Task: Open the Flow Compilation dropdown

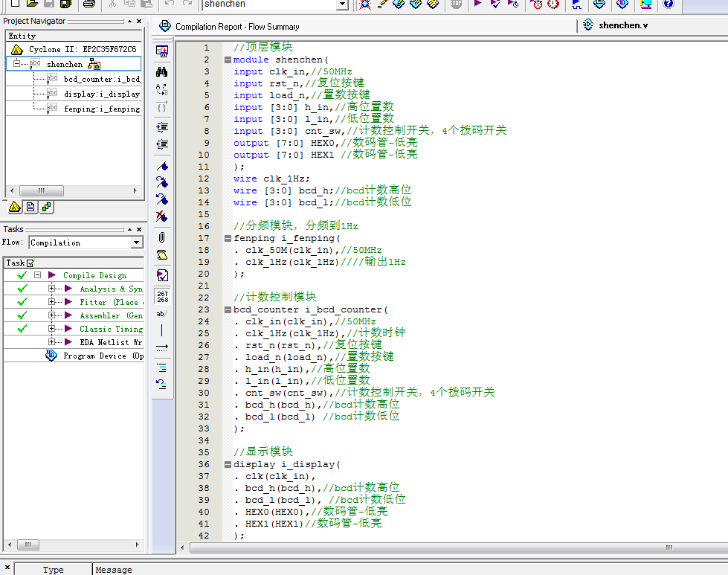Action: (x=136, y=242)
